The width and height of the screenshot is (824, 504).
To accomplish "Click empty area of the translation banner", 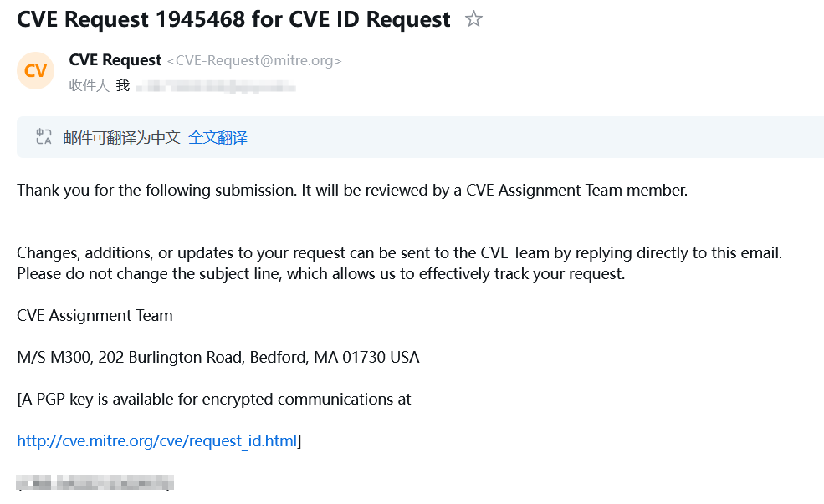I will point(535,138).
